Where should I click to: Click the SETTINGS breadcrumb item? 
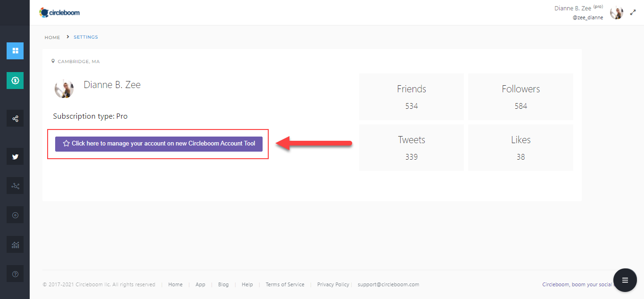click(x=86, y=37)
